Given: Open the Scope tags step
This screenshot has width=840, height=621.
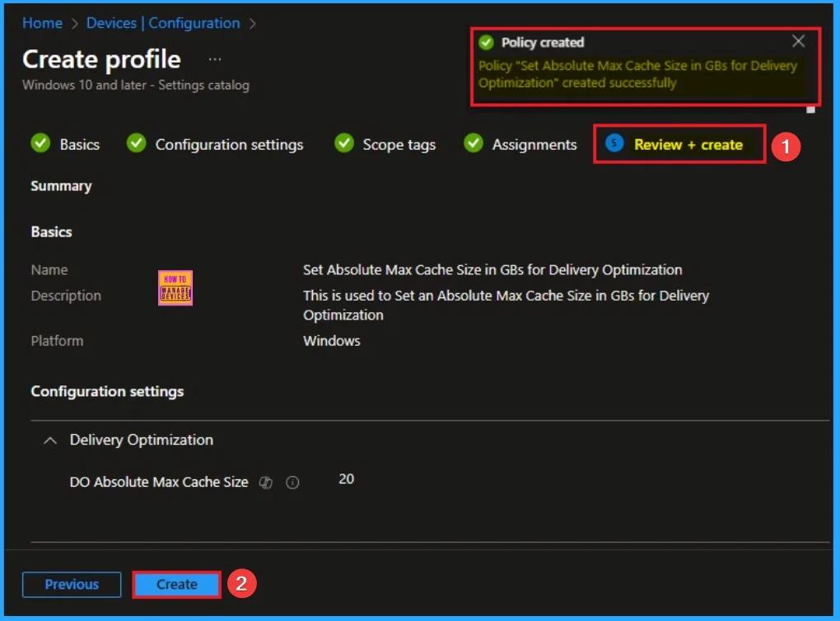Looking at the screenshot, I should (399, 144).
